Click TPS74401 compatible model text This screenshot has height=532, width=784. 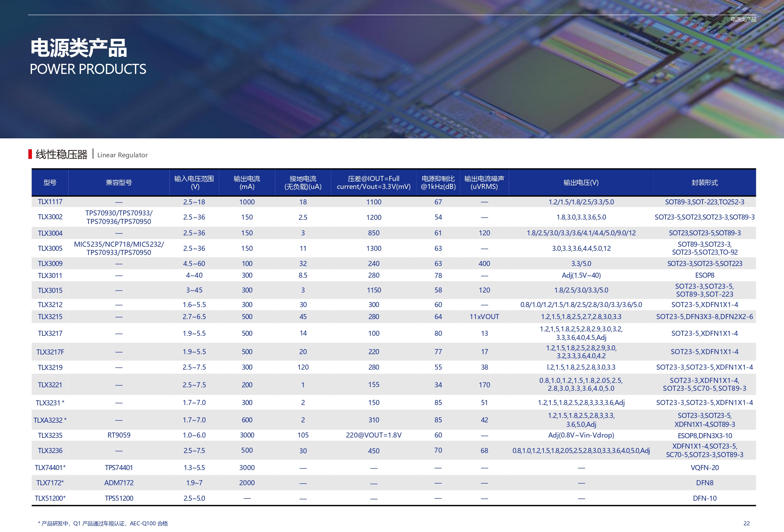(x=119, y=468)
